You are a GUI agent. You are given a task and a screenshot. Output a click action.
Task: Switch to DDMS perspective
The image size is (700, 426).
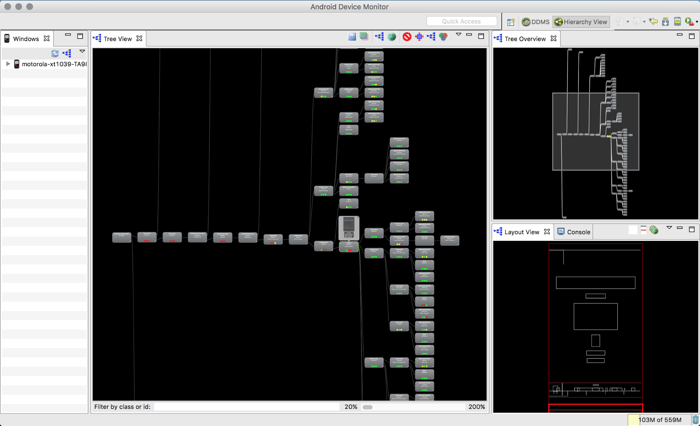click(535, 21)
